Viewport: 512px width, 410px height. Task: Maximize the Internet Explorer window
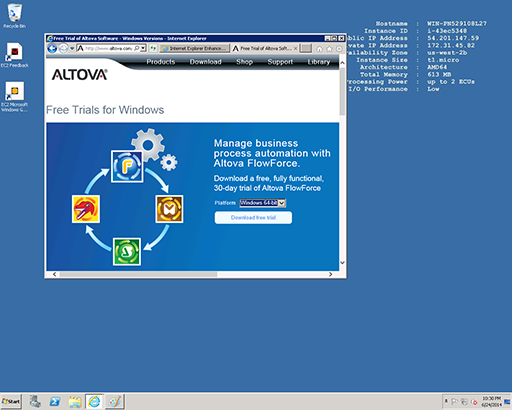(334, 38)
